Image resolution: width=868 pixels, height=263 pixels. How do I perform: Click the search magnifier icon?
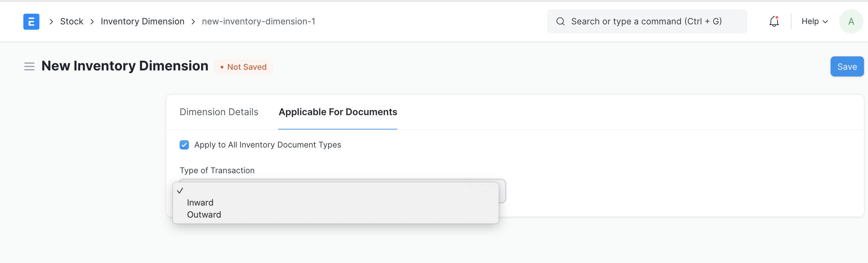pos(560,22)
